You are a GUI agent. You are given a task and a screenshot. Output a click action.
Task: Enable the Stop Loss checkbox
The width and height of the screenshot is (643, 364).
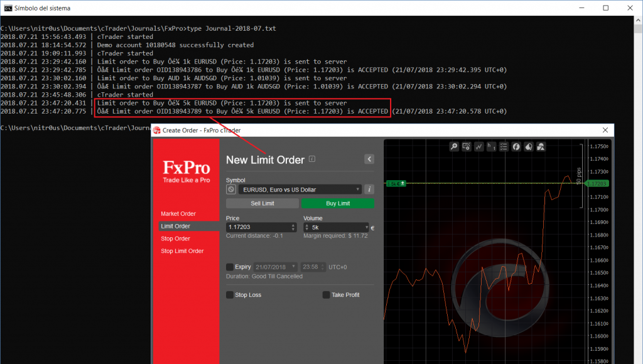[230, 295]
